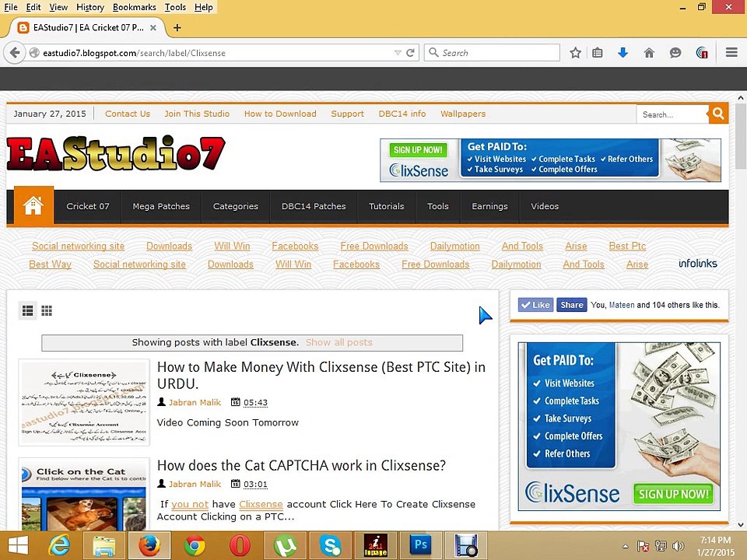Open Cricket 07 navigation item
747x560 pixels.
point(88,206)
